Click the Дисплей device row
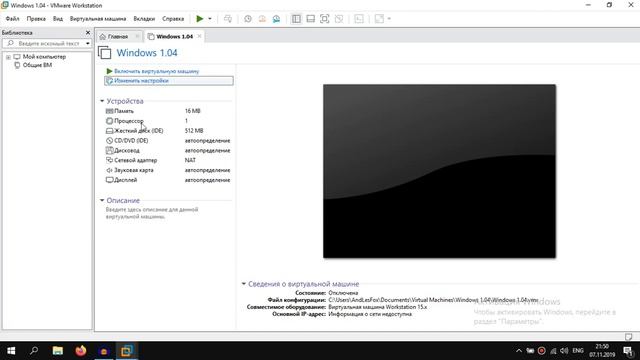The height and width of the screenshot is (360, 640). [x=168, y=180]
